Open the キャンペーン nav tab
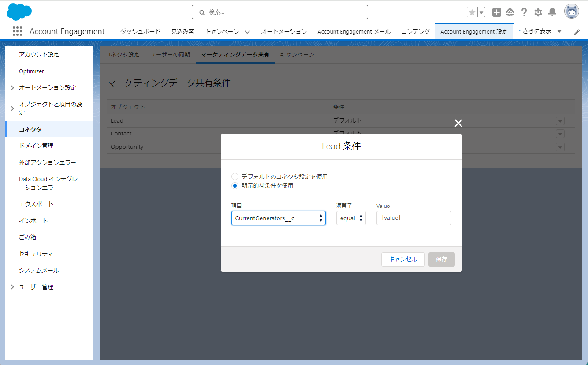Viewport: 588px width, 365px height. (222, 31)
